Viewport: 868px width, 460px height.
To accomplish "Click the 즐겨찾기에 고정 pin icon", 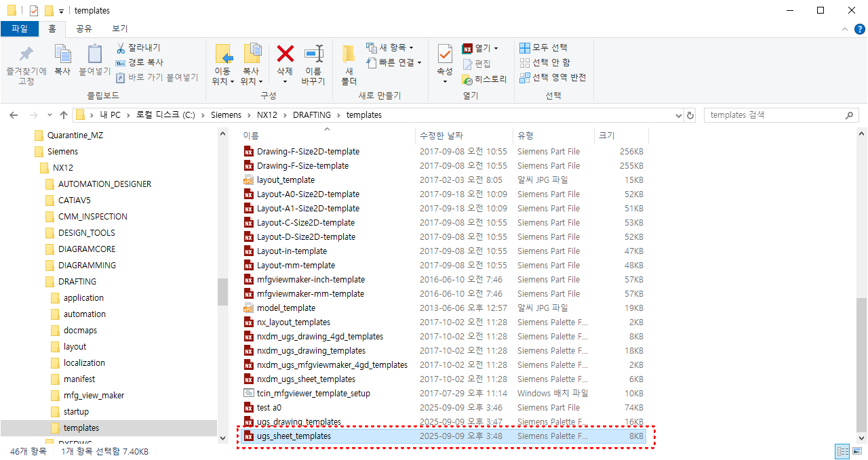I will [x=26, y=55].
